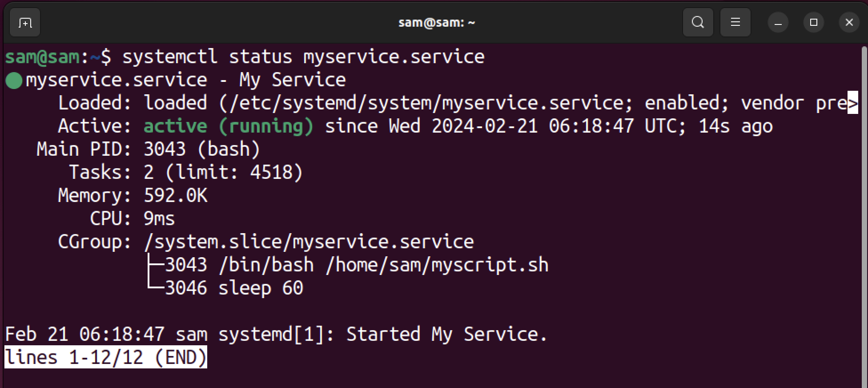Maximize the terminal window
Screen dimensions: 868x388
pyautogui.click(x=813, y=22)
